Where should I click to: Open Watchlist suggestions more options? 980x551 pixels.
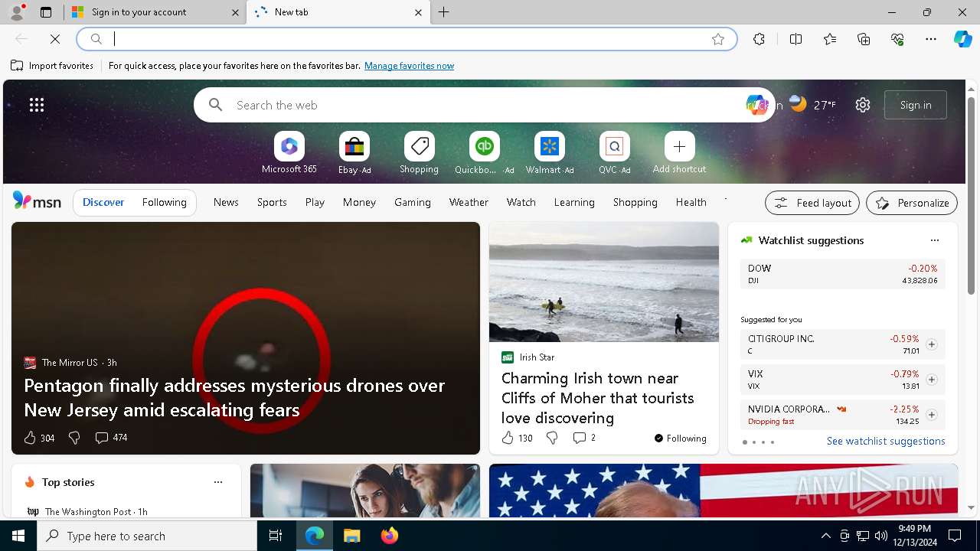pos(934,240)
